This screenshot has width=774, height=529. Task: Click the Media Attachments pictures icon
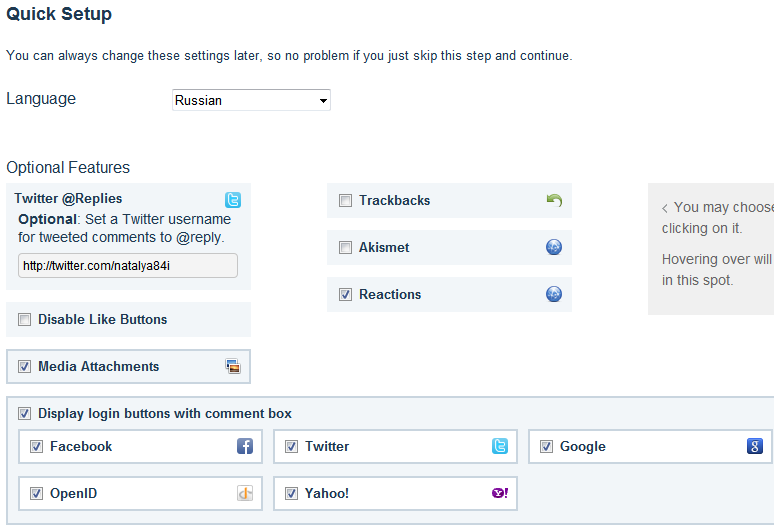[x=233, y=366]
